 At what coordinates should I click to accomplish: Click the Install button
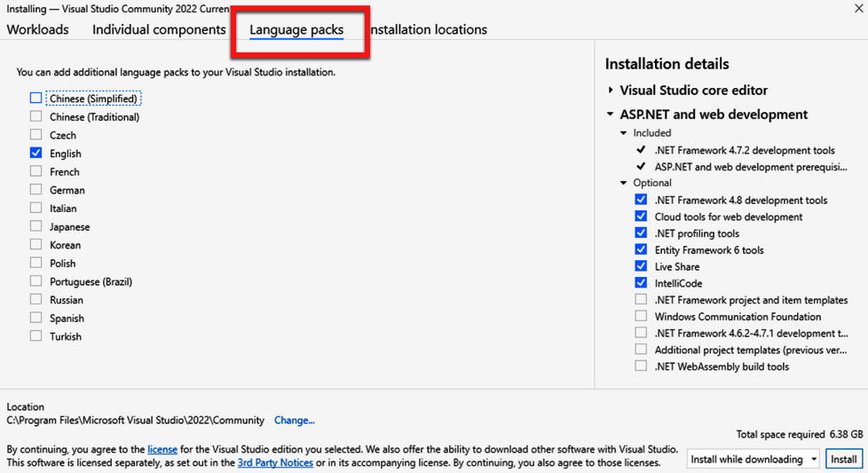pos(844,459)
